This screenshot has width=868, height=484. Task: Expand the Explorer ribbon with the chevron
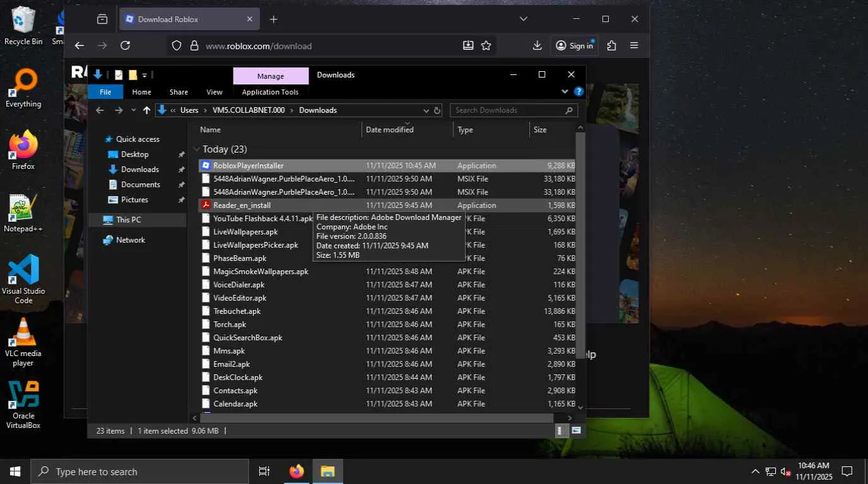(x=565, y=92)
